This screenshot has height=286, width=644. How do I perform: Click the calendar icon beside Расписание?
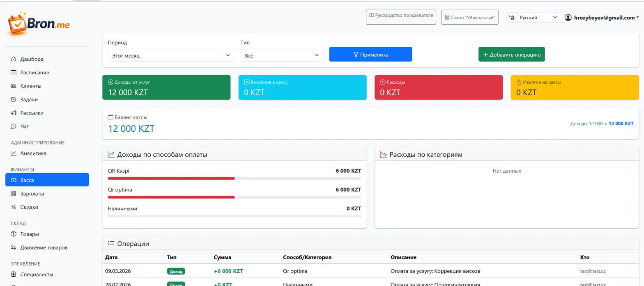coord(14,73)
